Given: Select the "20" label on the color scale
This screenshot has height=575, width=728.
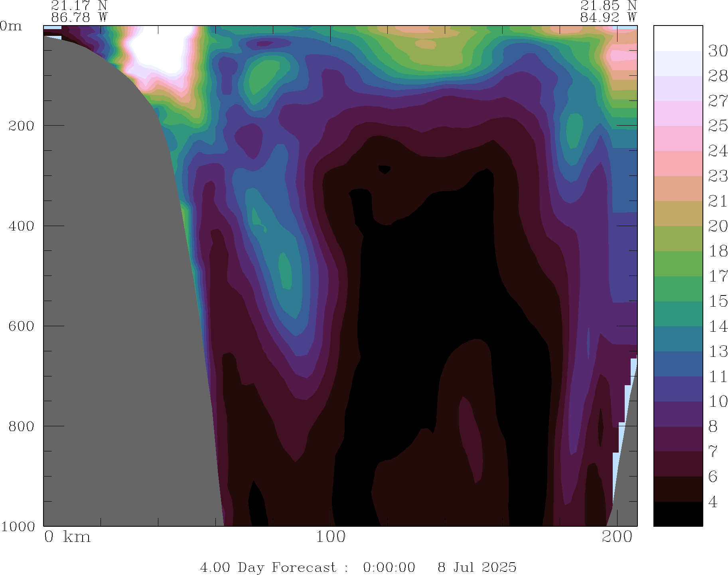Looking at the screenshot, I should pos(718,226).
